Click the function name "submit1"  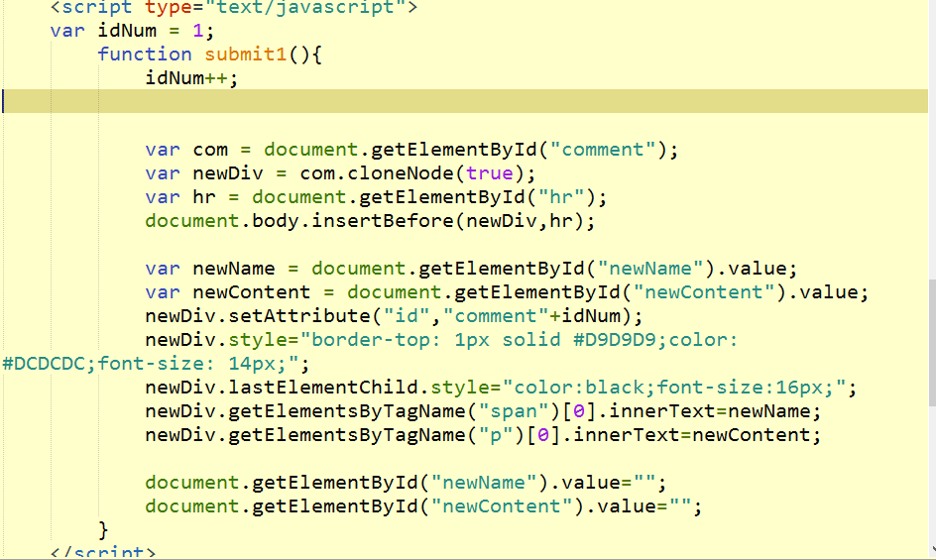pos(246,55)
